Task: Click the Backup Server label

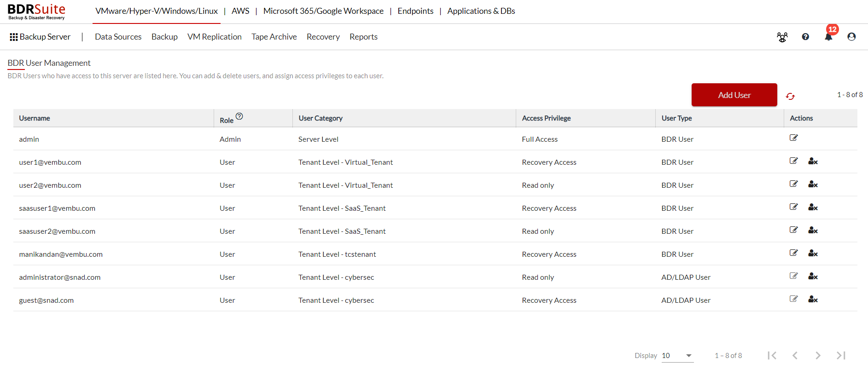Action: (x=45, y=37)
